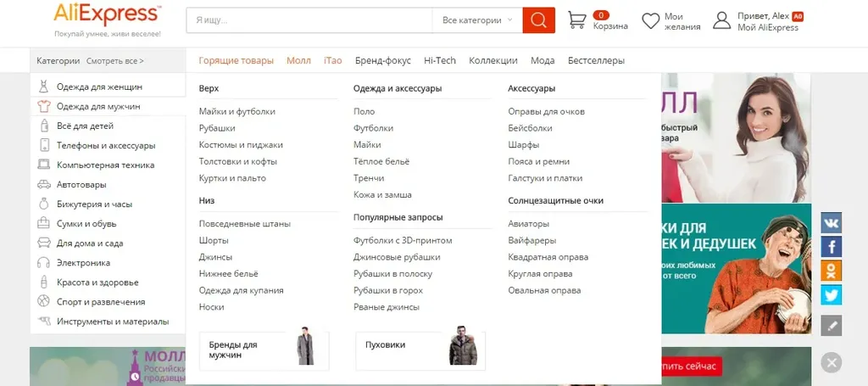Share via the Facebook icon
The height and width of the screenshot is (386, 868).
(831, 246)
